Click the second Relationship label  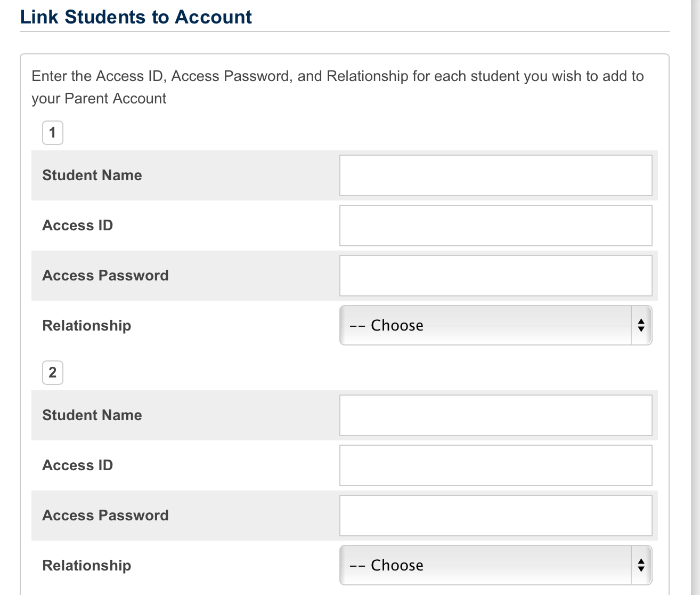[87, 566]
